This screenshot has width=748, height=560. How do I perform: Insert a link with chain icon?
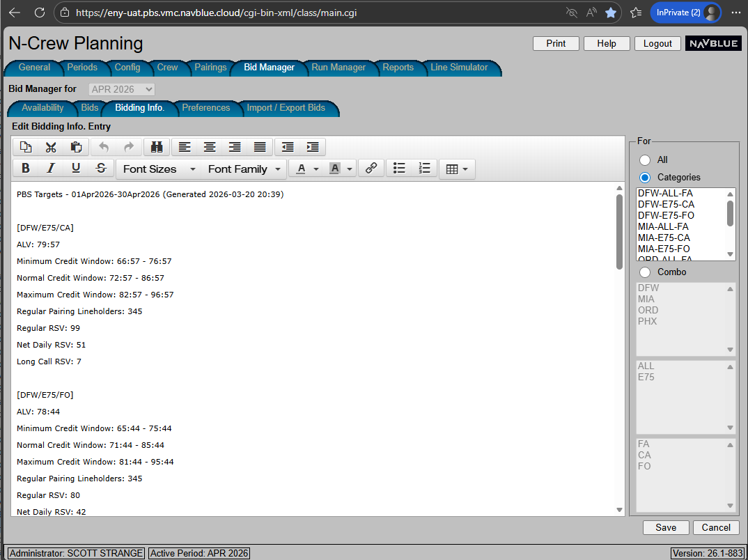click(x=371, y=169)
